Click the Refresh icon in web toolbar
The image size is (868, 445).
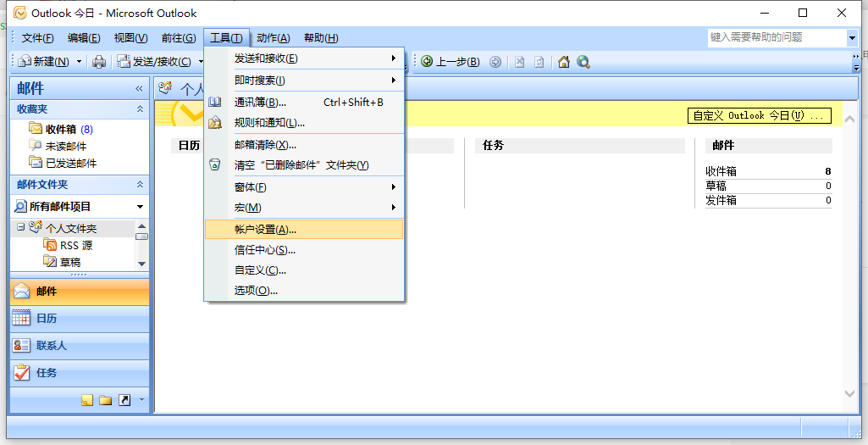point(539,62)
